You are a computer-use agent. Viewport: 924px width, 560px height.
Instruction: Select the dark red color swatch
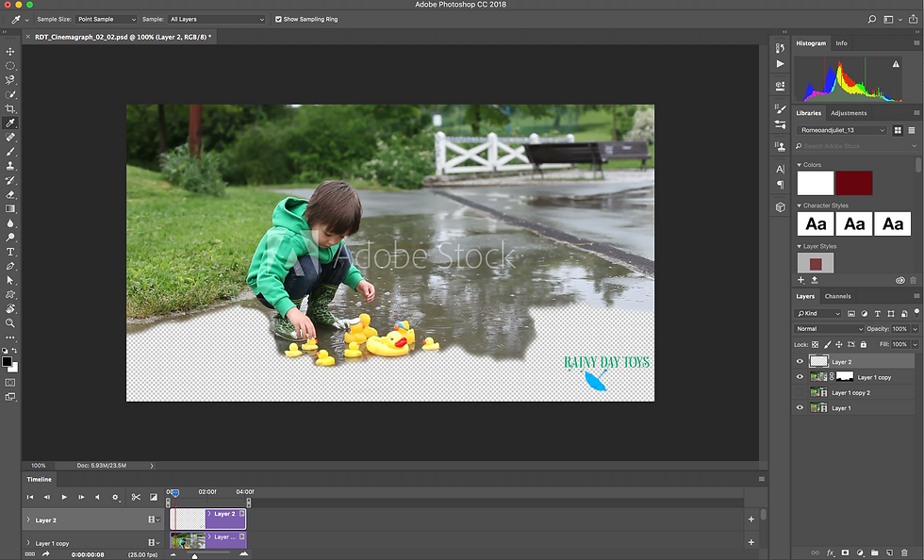854,183
